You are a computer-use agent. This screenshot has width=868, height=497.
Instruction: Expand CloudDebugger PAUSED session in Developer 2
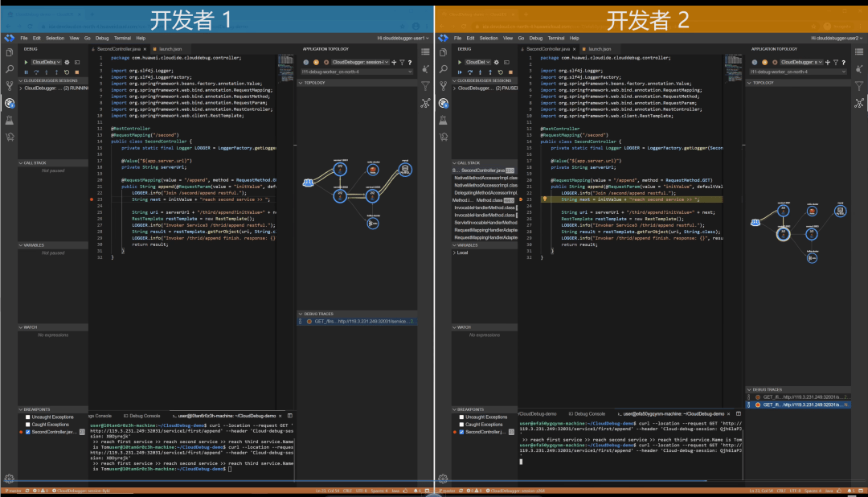(x=454, y=88)
